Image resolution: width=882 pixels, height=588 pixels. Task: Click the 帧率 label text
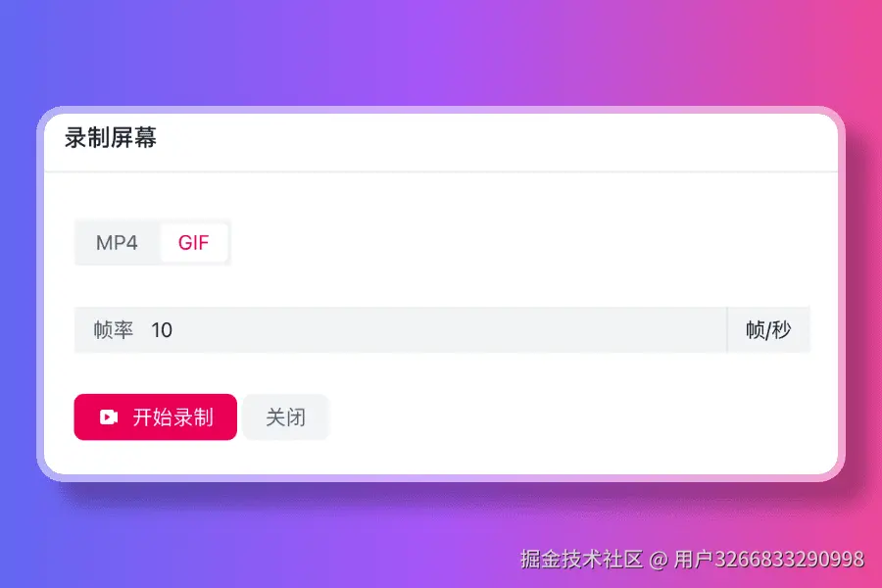[113, 329]
